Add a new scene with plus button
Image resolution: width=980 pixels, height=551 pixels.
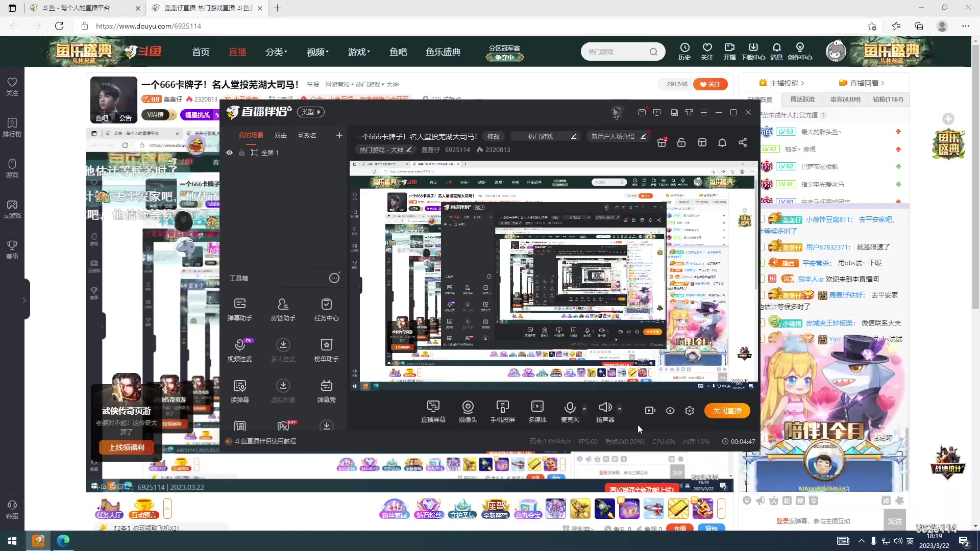[x=339, y=135]
